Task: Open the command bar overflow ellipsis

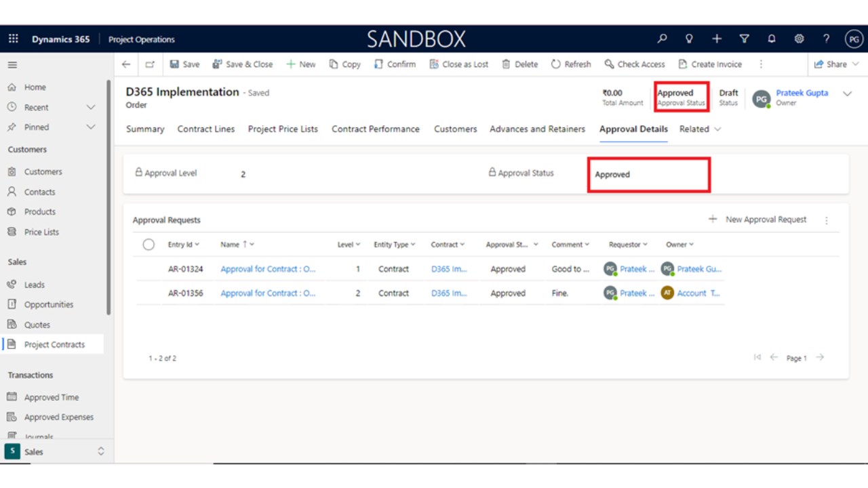Action: [x=761, y=64]
